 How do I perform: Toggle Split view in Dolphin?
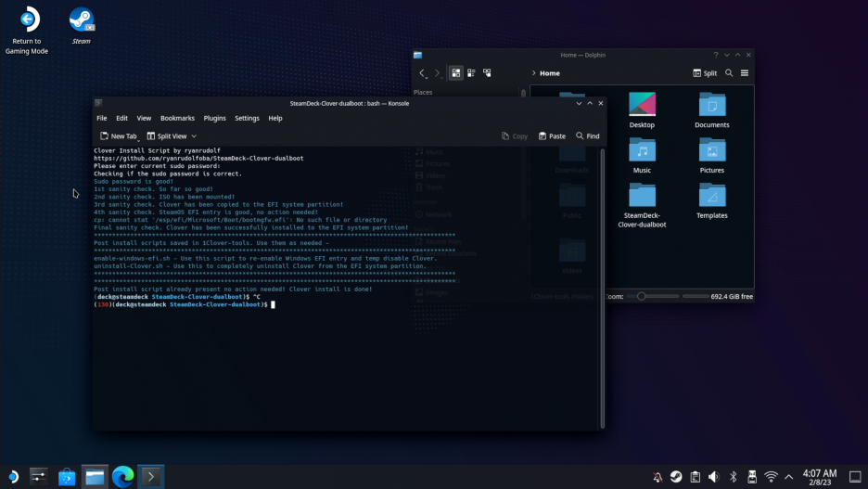tap(705, 73)
